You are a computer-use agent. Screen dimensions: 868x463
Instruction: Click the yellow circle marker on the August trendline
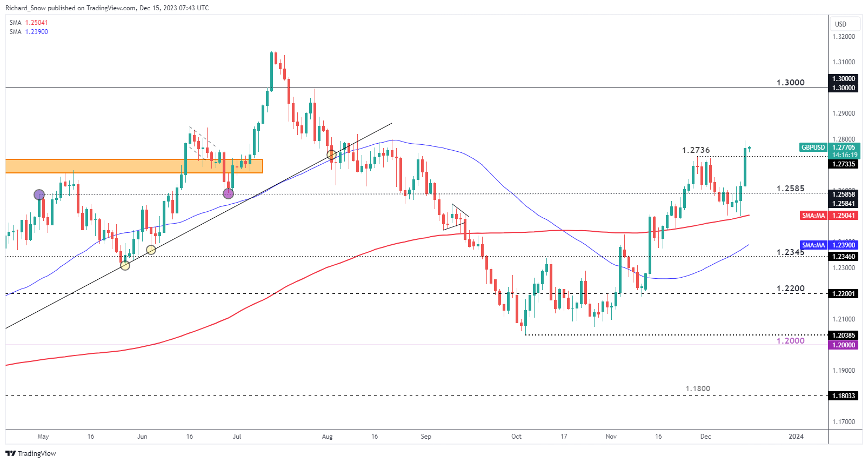point(331,155)
